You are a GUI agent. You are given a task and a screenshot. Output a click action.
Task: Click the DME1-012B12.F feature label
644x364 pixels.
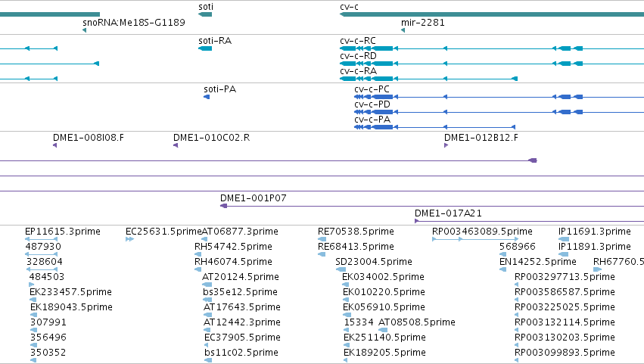point(481,138)
